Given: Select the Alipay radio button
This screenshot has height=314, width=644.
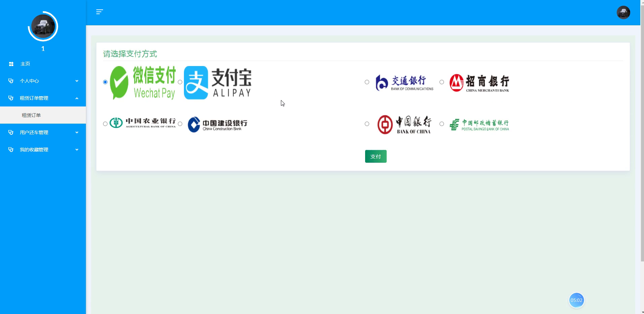Looking at the screenshot, I should point(180,82).
